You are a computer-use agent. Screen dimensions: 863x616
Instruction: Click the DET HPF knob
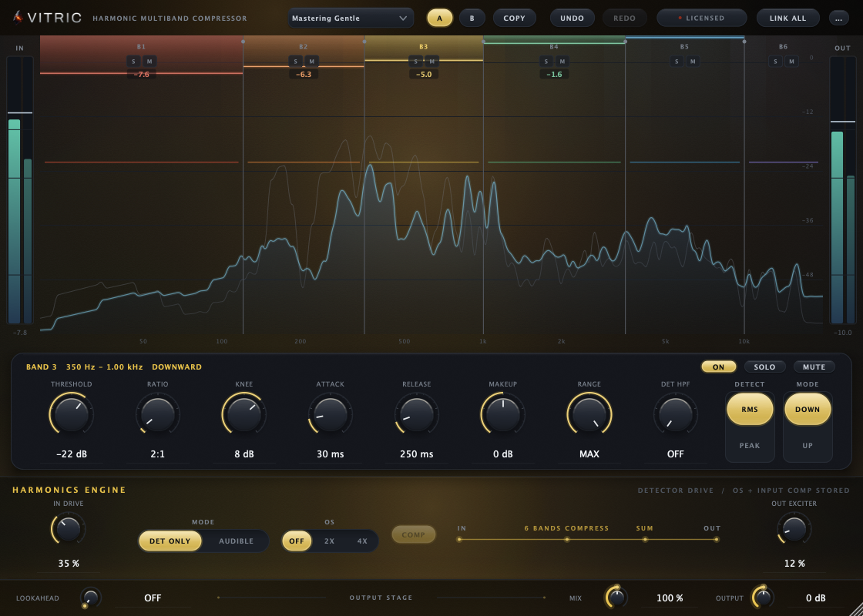(x=675, y=414)
